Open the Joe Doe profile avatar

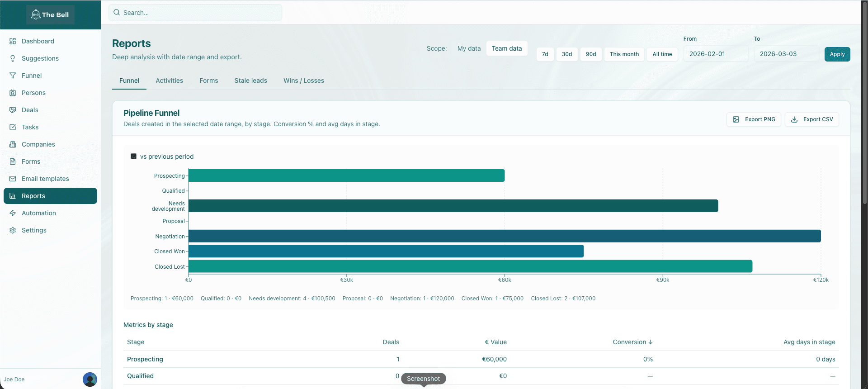(90, 380)
